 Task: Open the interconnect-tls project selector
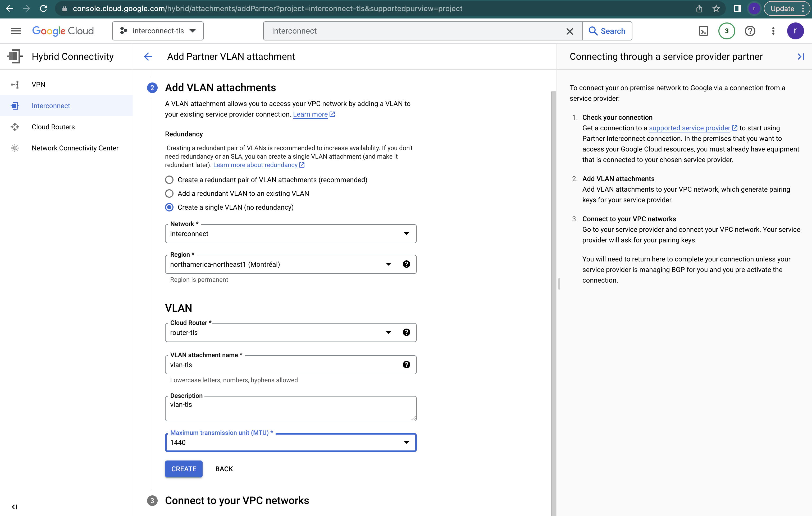[157, 31]
